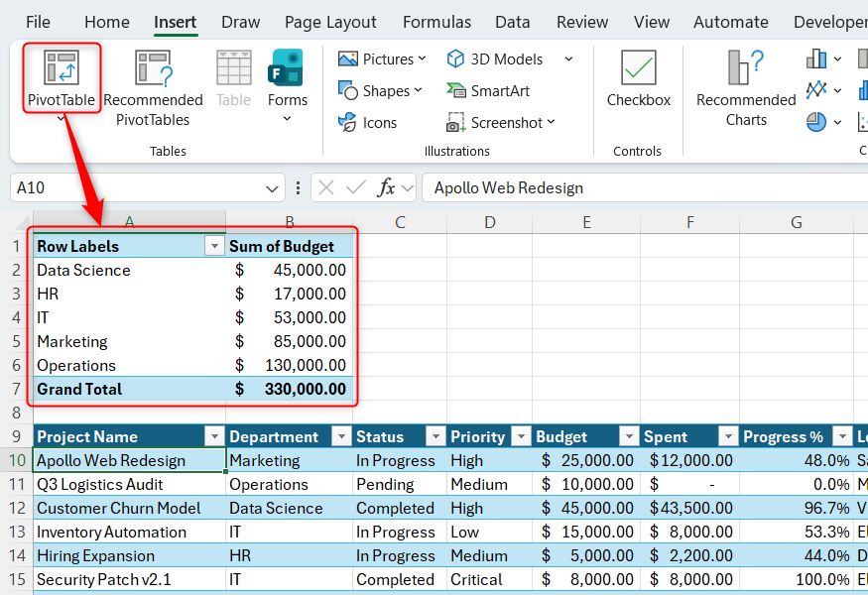This screenshot has height=595, width=868.
Task: Open the Progress % filter dropdown
Action: click(842, 436)
